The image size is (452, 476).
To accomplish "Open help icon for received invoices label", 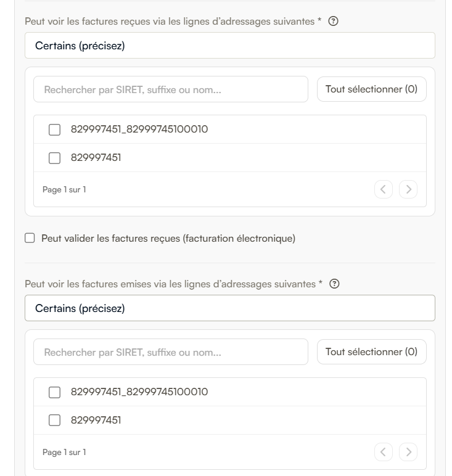I will (x=333, y=21).
